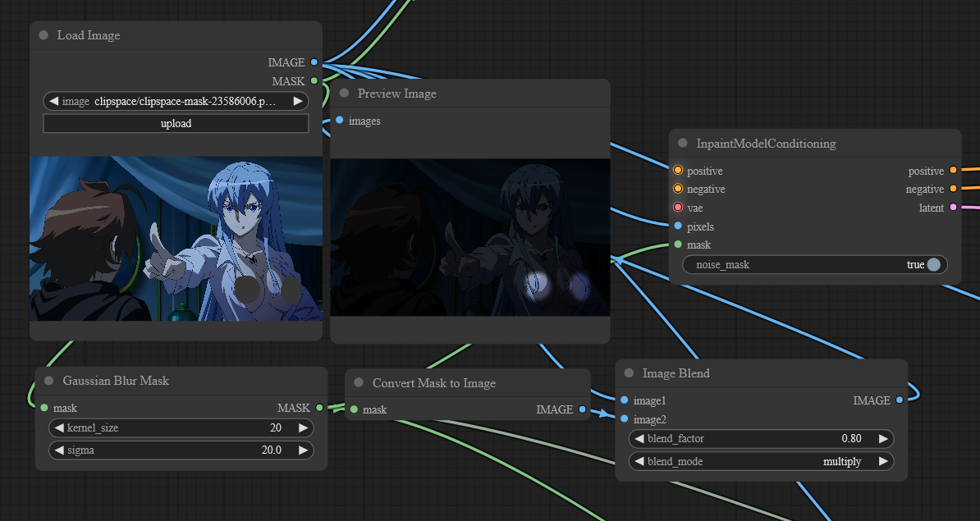Increase sigma with right arrow

[303, 450]
